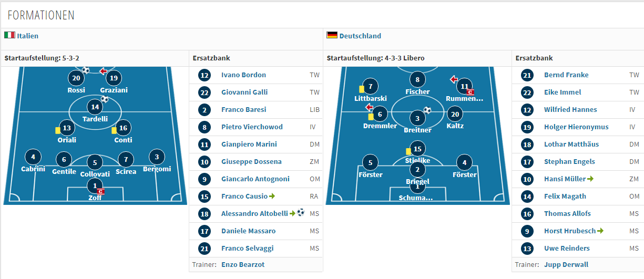Screen dimensions: 644x279
Task: Click the green arrow beside Horst Hrubesch
Action: click(600, 231)
